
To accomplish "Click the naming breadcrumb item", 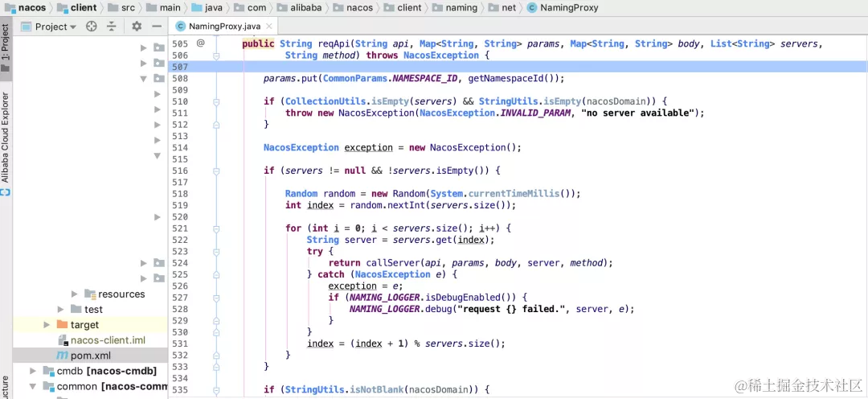I will (x=454, y=8).
